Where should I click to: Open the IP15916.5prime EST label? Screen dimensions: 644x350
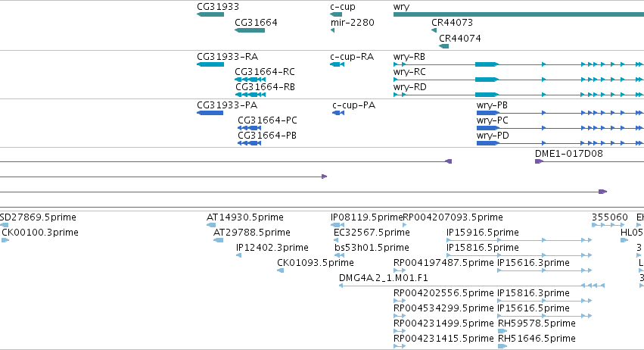pyautogui.click(x=483, y=233)
